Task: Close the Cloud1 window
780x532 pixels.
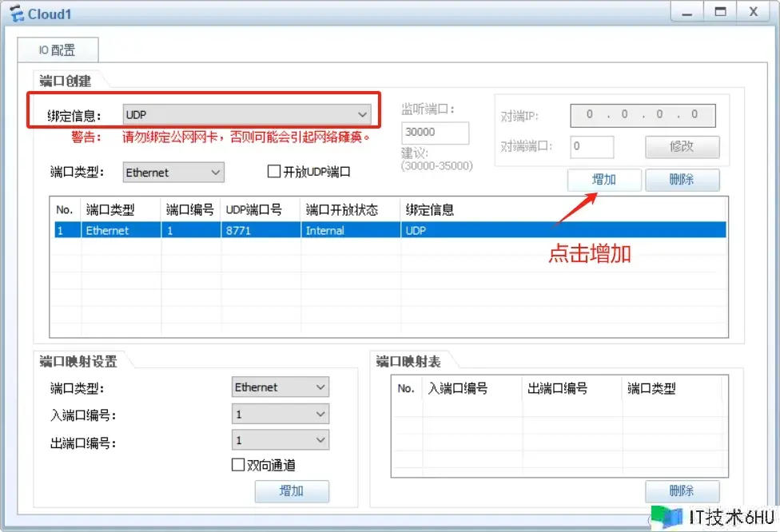Action: [753, 12]
